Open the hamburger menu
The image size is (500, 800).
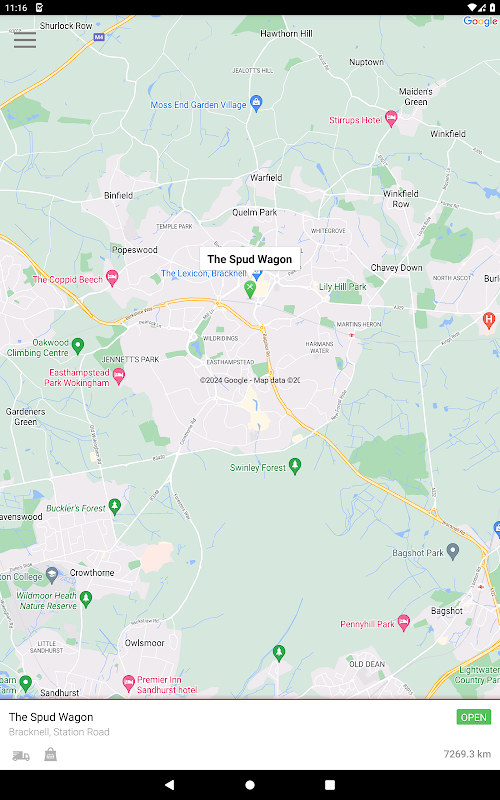click(25, 40)
